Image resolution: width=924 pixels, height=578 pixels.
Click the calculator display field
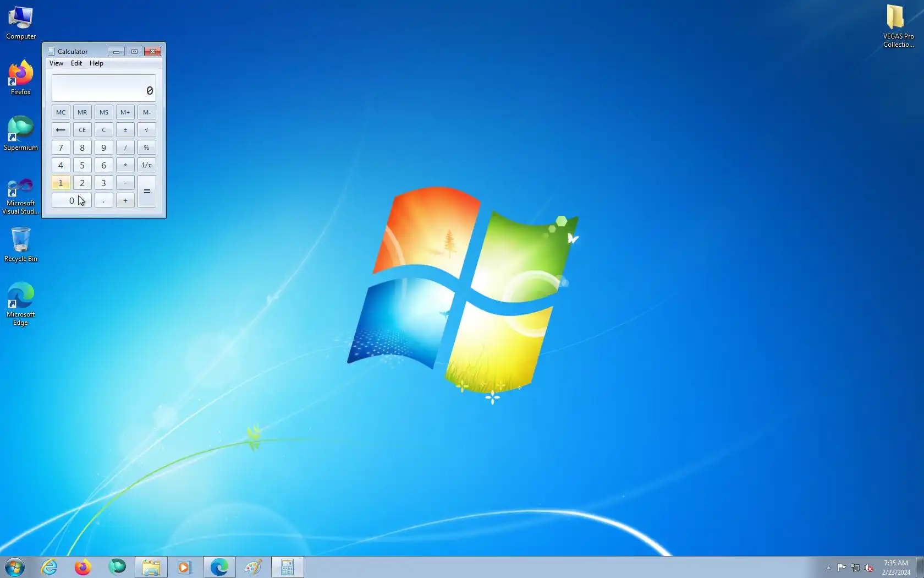coord(104,88)
